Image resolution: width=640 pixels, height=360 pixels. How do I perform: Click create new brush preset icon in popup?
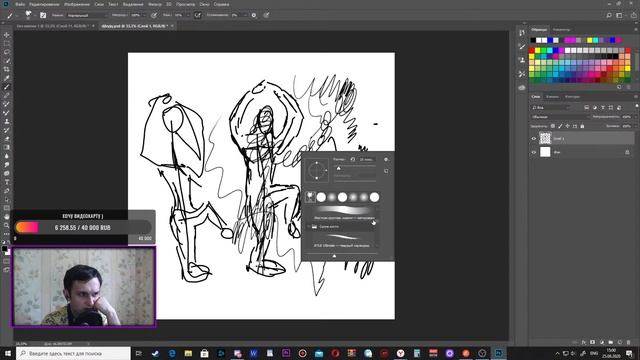point(386,171)
